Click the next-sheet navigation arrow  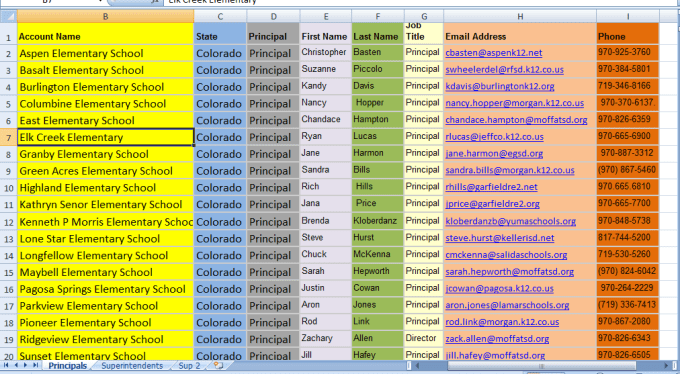[x=26, y=365]
